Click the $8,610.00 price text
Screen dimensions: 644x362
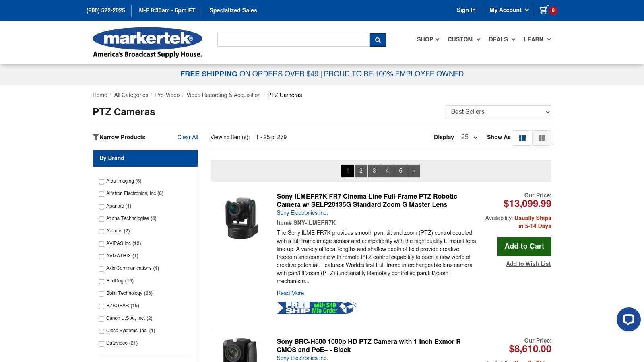[530, 349]
